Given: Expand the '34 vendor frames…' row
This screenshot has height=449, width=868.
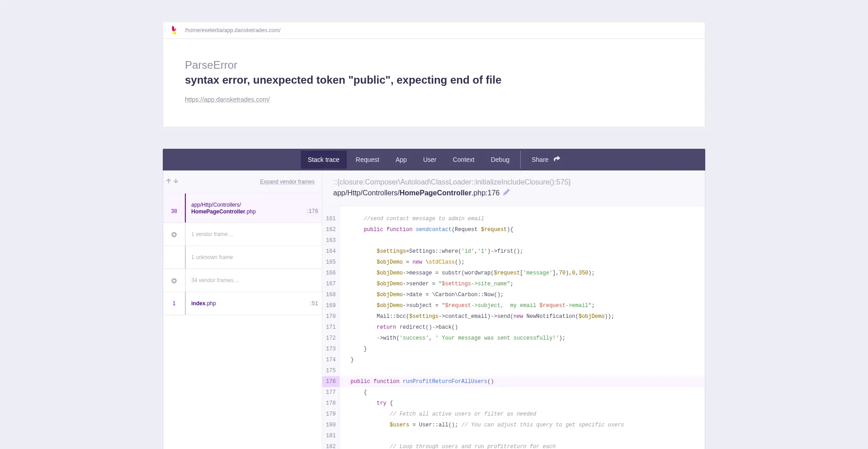Looking at the screenshot, I should (x=215, y=280).
